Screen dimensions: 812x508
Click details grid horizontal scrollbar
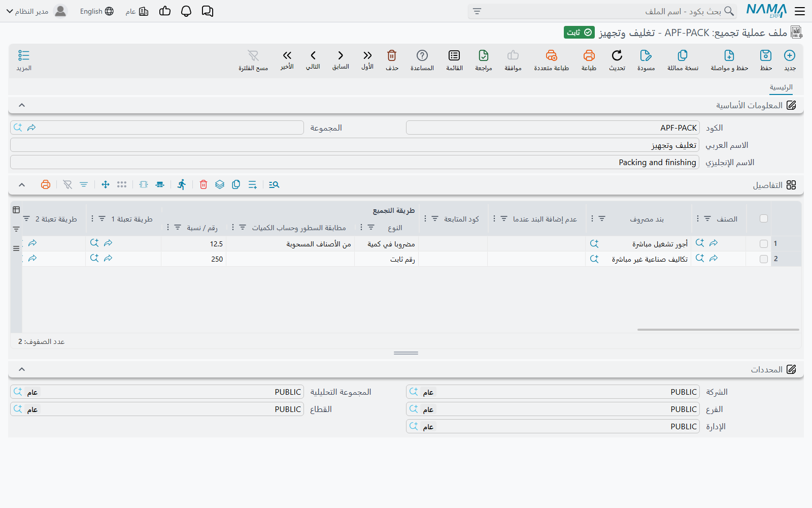718,330
